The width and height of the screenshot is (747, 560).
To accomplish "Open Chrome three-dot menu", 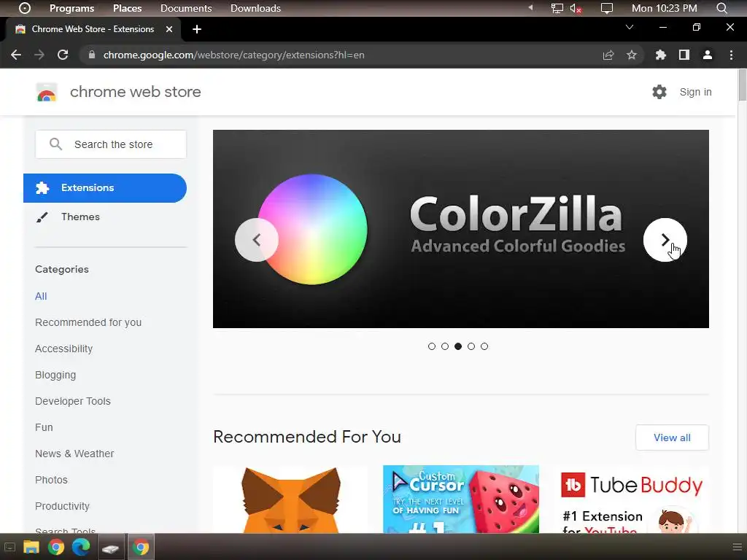I will click(731, 55).
